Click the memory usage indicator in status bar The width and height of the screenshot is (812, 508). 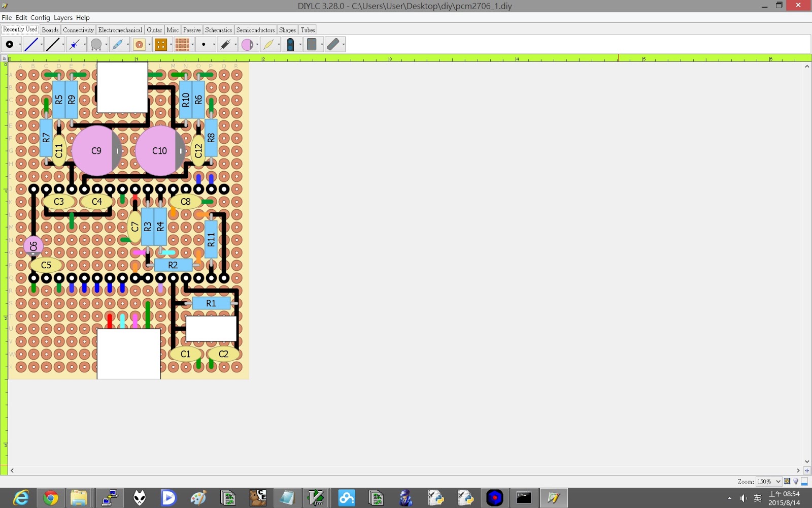(x=804, y=481)
